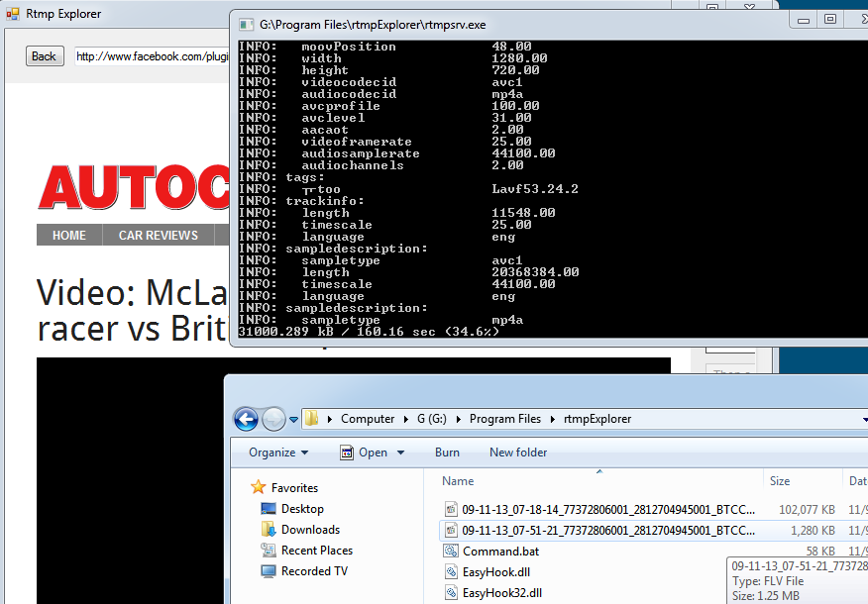This screenshot has height=604, width=868.
Task: Select the EasyHook32.dll file
Action: 501,593
